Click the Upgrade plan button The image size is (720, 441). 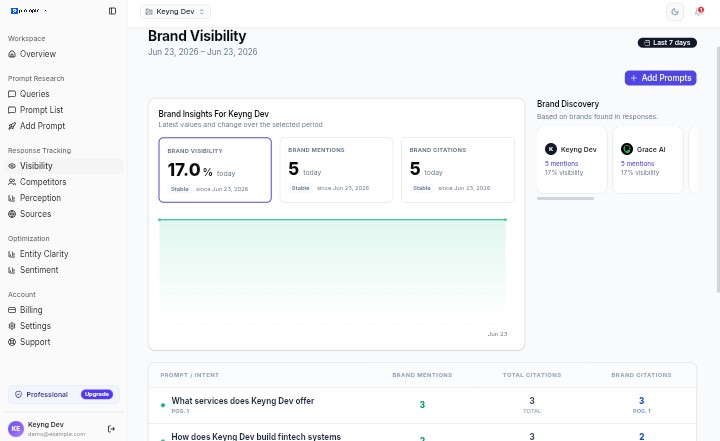97,394
